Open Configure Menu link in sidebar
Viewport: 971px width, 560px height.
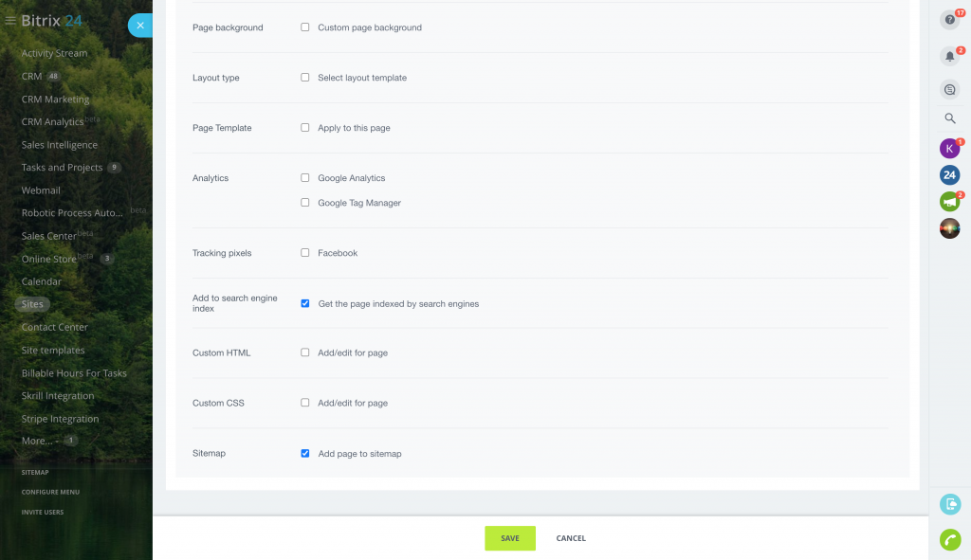(x=50, y=492)
